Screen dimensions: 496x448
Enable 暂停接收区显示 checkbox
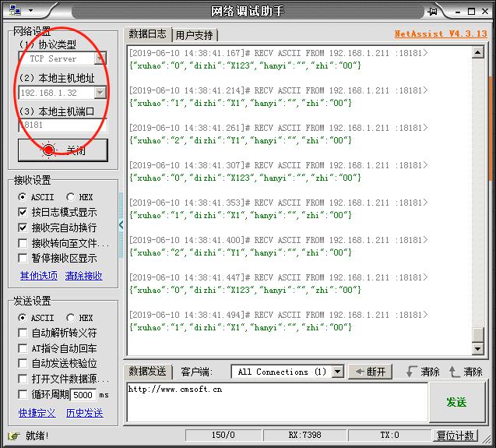(23, 258)
